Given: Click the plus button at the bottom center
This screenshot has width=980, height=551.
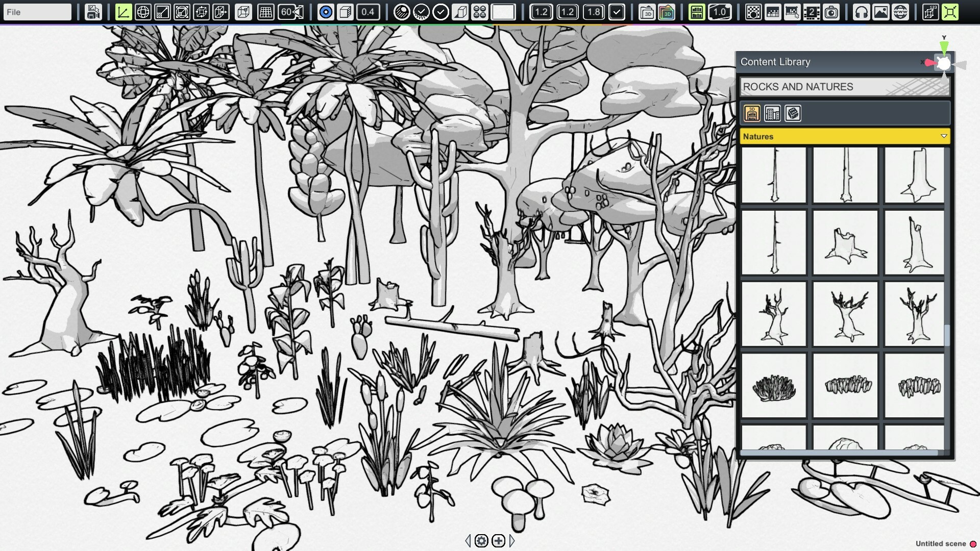Looking at the screenshot, I should [x=498, y=541].
